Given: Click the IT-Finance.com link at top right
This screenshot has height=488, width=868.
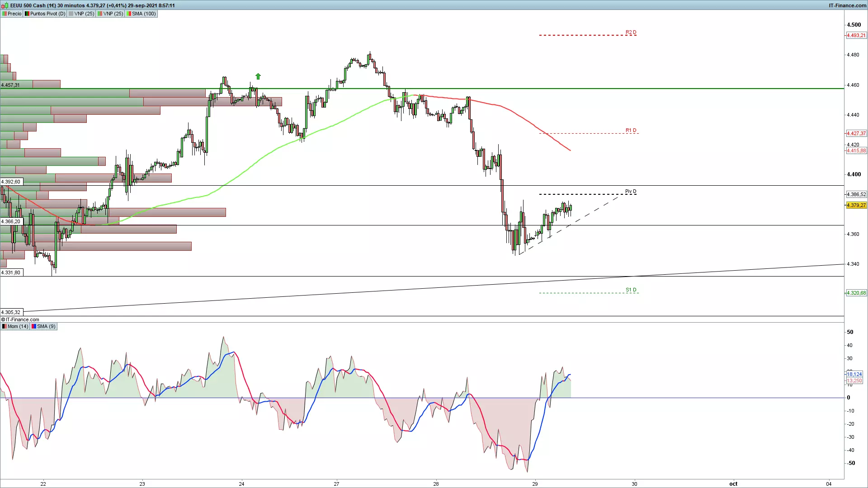Looking at the screenshot, I should 847,5.
